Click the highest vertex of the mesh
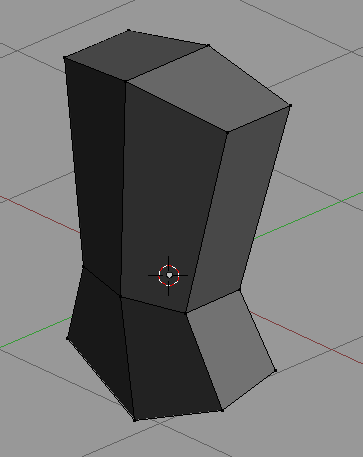This screenshot has height=457, width=363. pos(129,31)
